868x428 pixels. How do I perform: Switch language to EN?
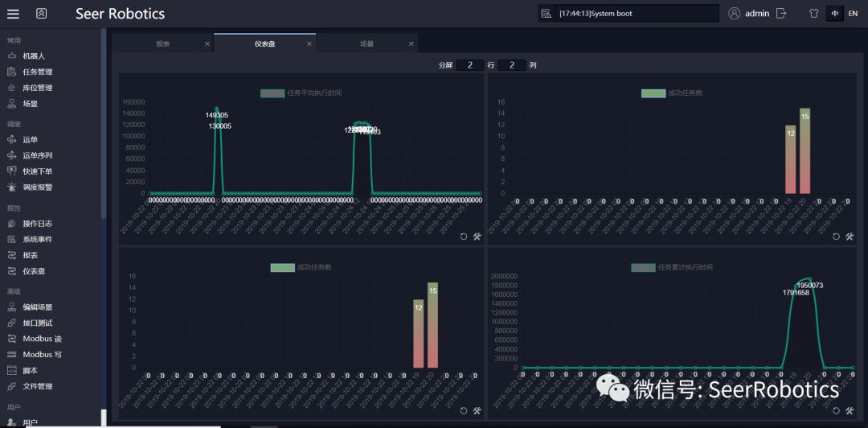(x=853, y=14)
